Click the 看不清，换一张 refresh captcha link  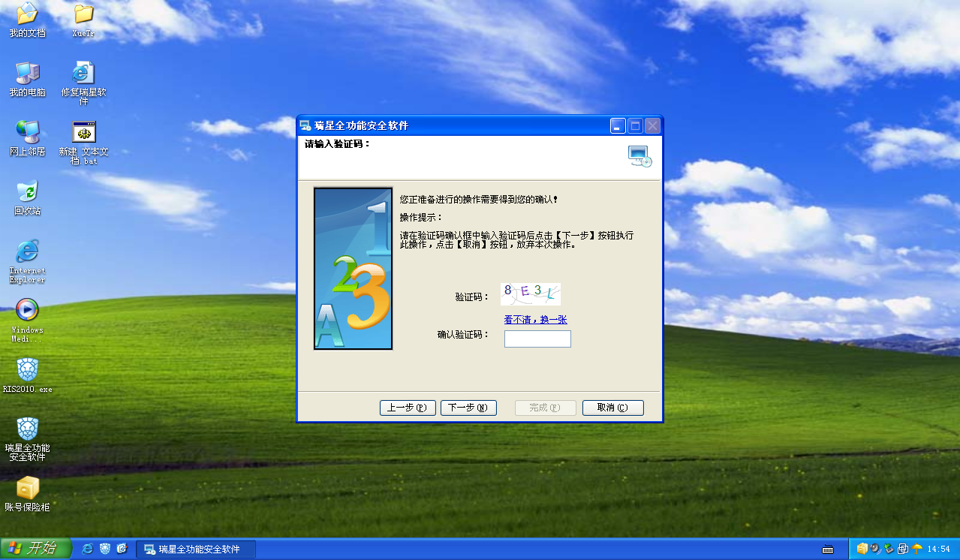535,320
